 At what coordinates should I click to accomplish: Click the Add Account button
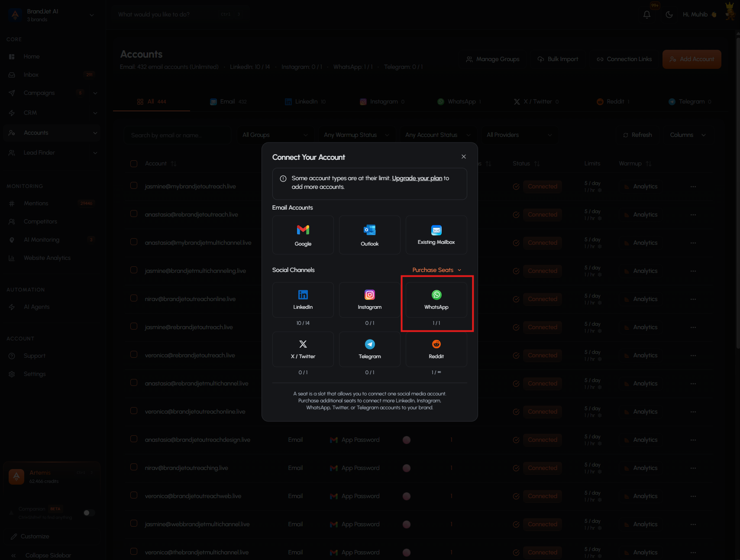pyautogui.click(x=692, y=59)
